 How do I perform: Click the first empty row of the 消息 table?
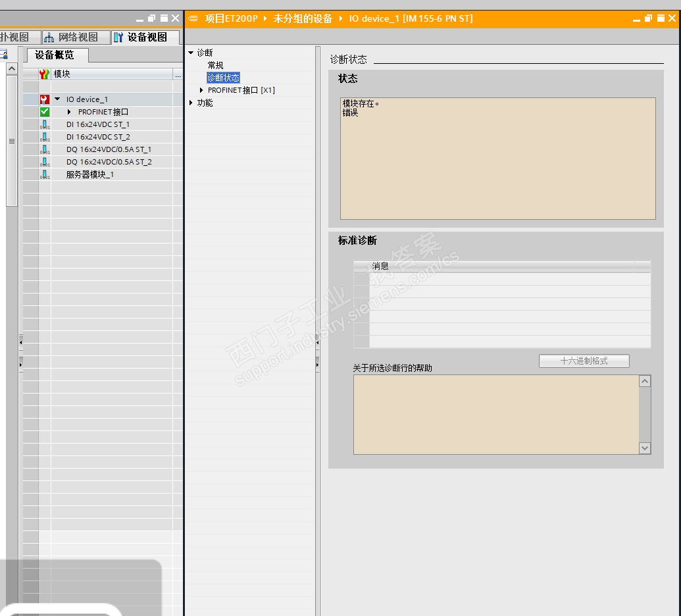point(502,279)
